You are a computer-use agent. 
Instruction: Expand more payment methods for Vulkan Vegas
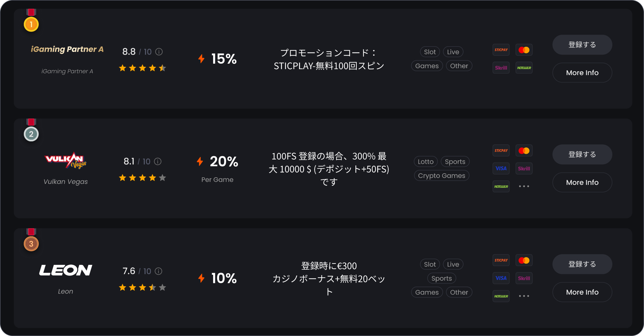click(524, 186)
